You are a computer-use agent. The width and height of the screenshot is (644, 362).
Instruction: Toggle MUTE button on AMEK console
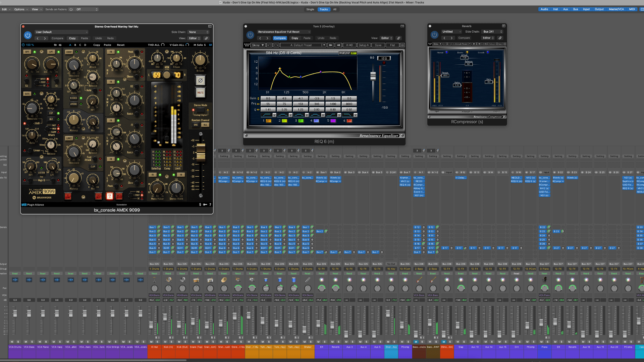tap(200, 93)
